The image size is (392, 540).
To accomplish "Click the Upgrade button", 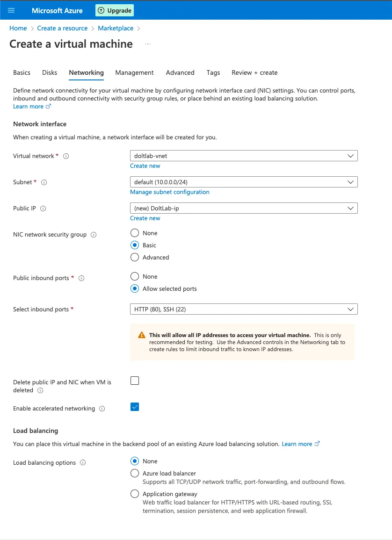I will (114, 10).
